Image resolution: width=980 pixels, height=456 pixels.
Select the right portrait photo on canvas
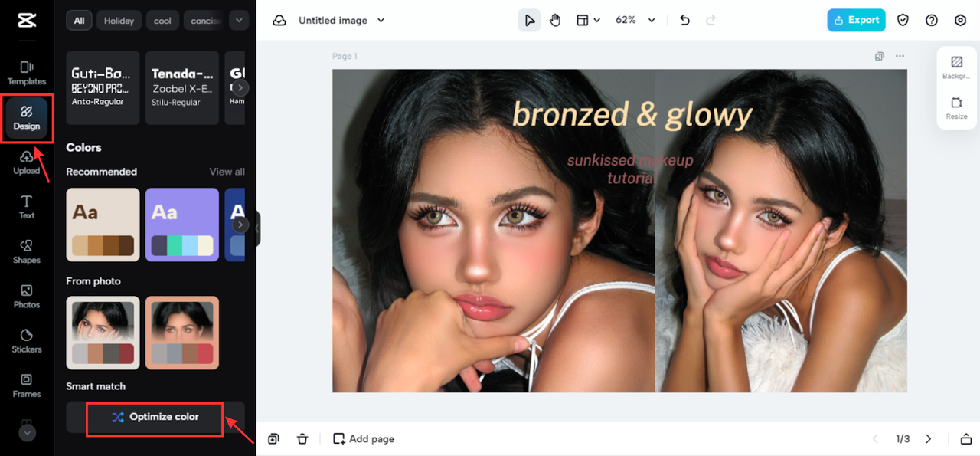coord(781,231)
